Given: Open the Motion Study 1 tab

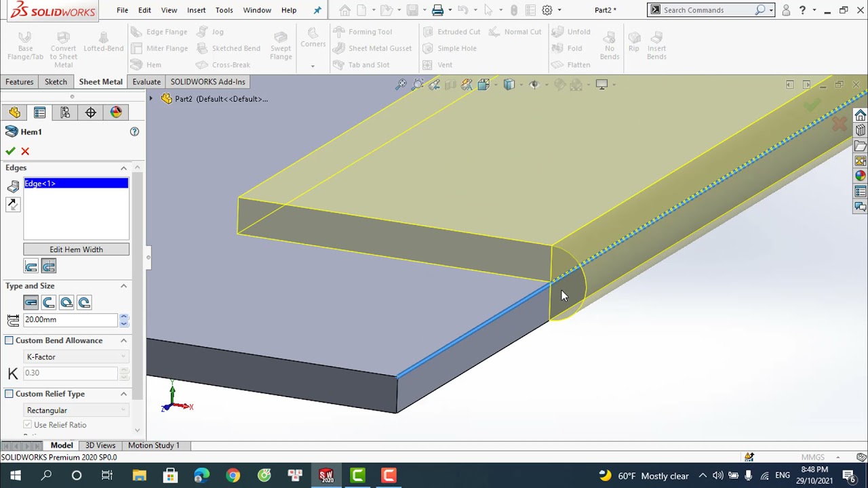Looking at the screenshot, I should 154,445.
